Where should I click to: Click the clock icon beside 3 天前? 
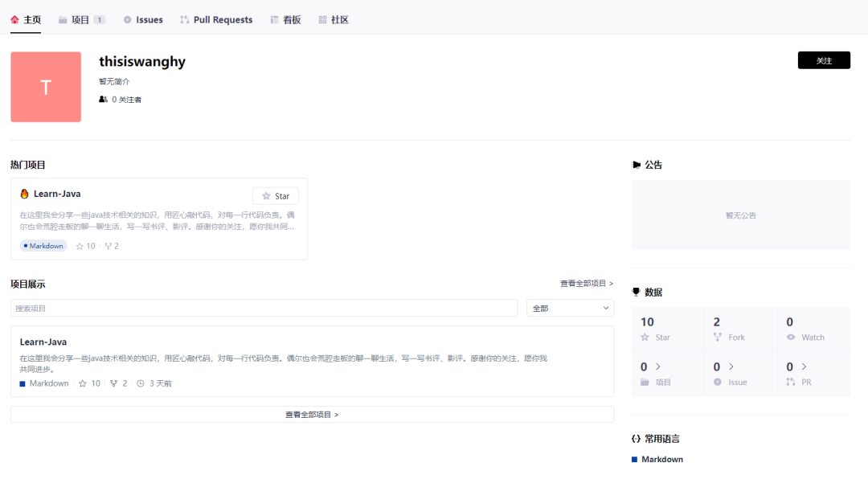tap(141, 383)
